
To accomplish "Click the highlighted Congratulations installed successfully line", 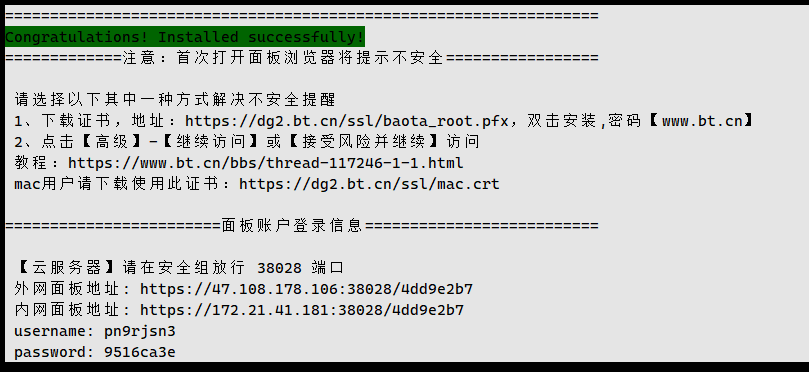I will [x=185, y=37].
